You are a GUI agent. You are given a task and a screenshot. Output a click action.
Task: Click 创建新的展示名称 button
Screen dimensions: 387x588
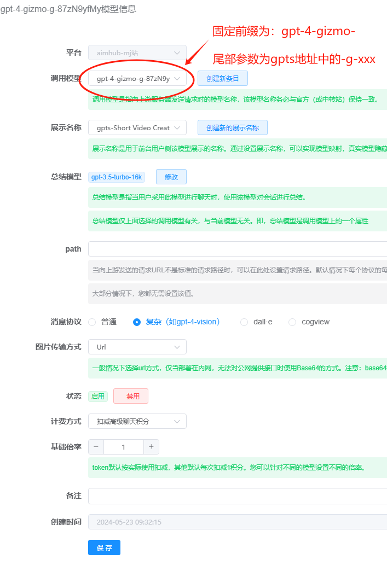232,127
